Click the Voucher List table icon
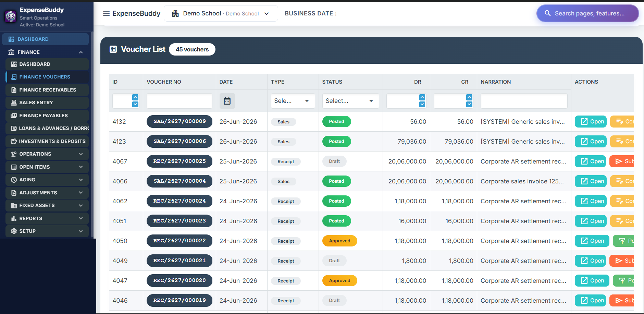The width and height of the screenshot is (644, 314). pyautogui.click(x=113, y=49)
